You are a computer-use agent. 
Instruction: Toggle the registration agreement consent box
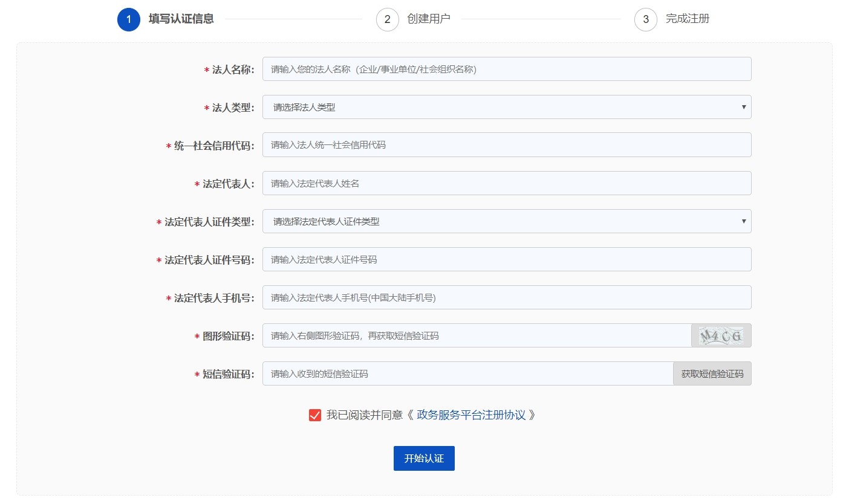pos(314,415)
